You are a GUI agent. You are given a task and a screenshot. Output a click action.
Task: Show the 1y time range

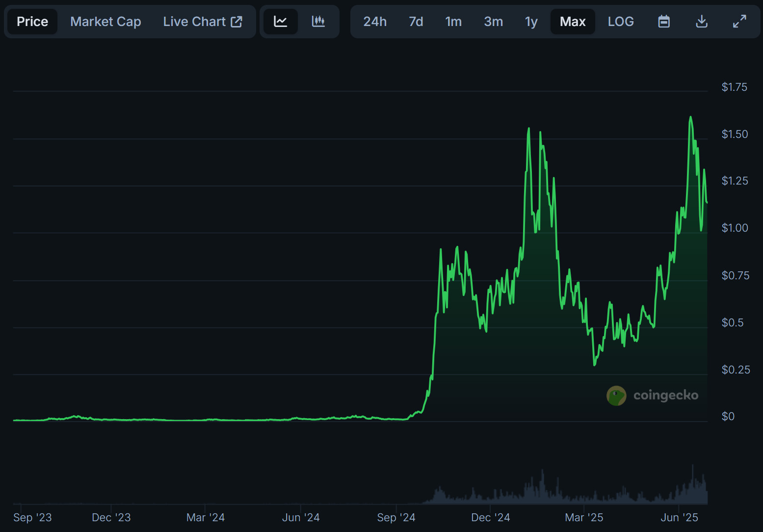point(531,22)
